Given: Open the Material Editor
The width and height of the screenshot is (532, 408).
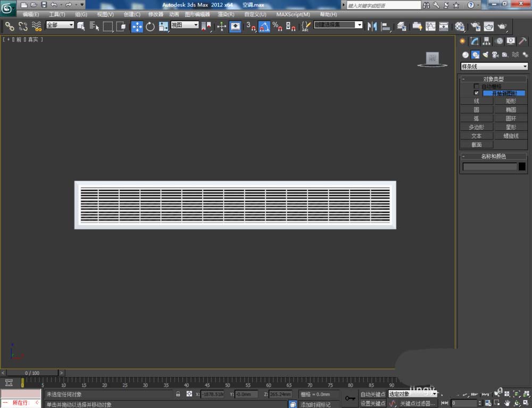Looking at the screenshot, I should [x=460, y=26].
